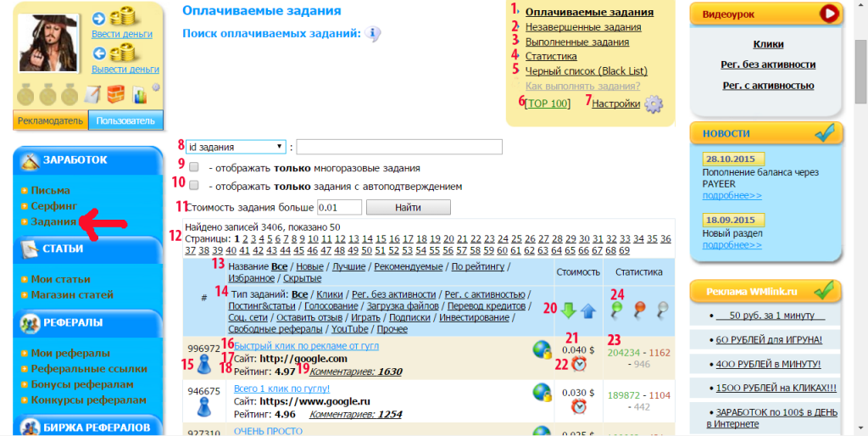Open Комментариев: 1254 link

click(355, 415)
